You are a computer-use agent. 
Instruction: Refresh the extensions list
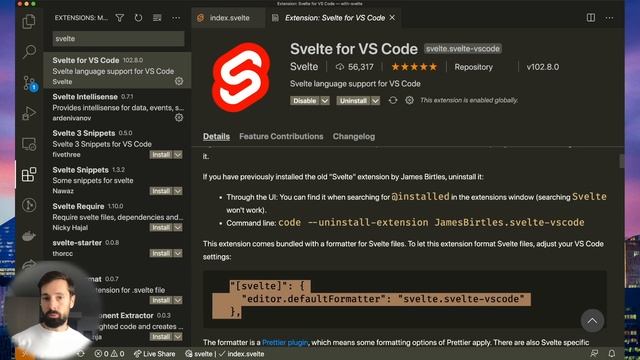pyautogui.click(x=138, y=18)
